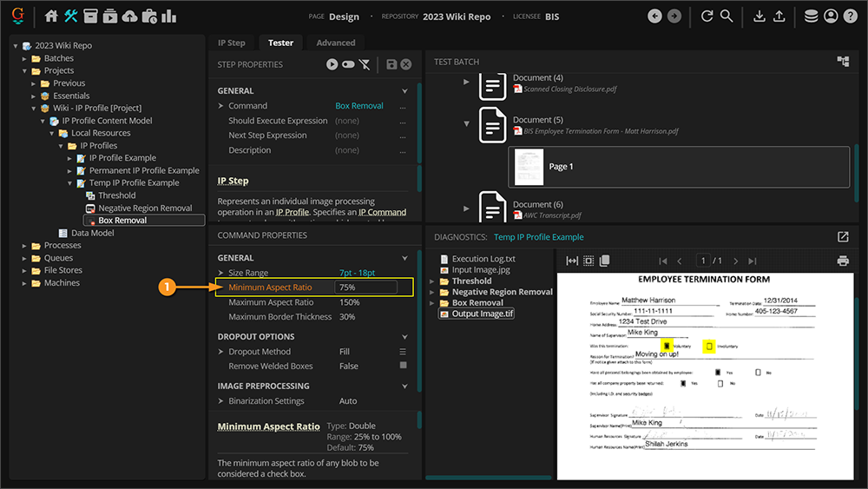The width and height of the screenshot is (868, 489).
Task: Print the diagnostic image with printer icon
Action: click(x=842, y=261)
